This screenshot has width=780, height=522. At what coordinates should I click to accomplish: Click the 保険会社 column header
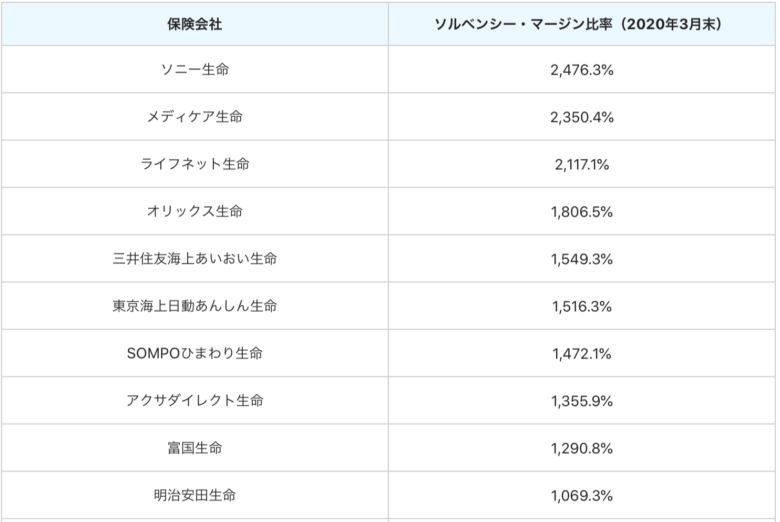[x=195, y=24]
